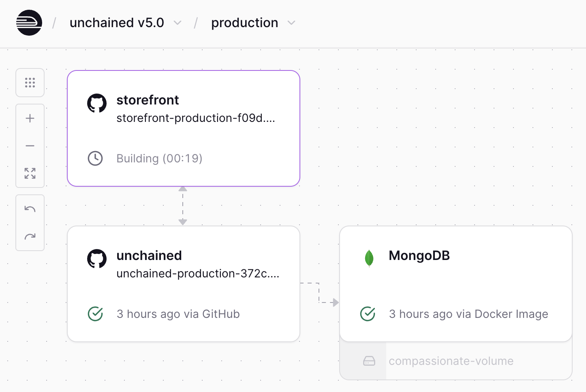
Task: Redo the canvas change
Action: point(30,236)
